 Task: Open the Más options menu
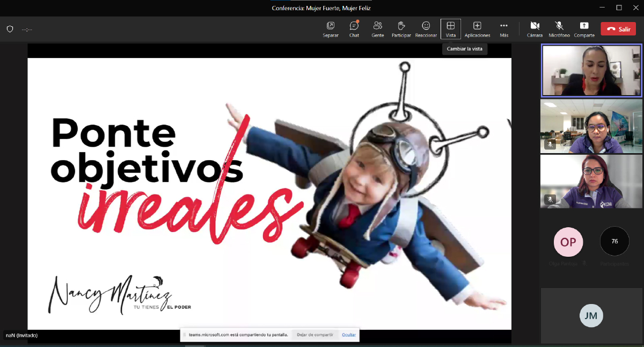[504, 29]
